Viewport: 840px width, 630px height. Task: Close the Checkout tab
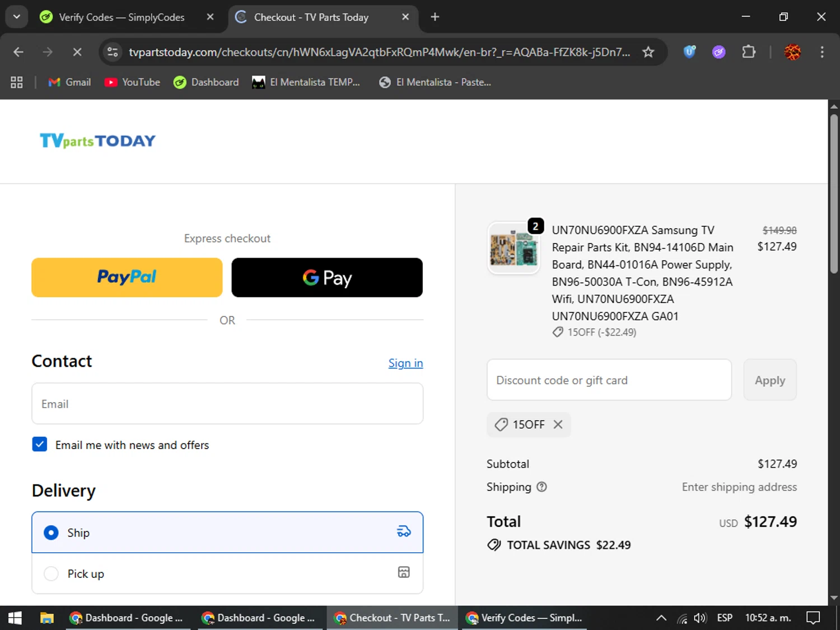[x=405, y=17]
